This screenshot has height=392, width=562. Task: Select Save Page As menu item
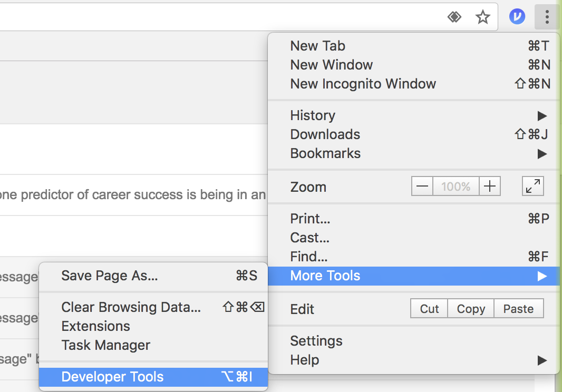click(x=110, y=276)
